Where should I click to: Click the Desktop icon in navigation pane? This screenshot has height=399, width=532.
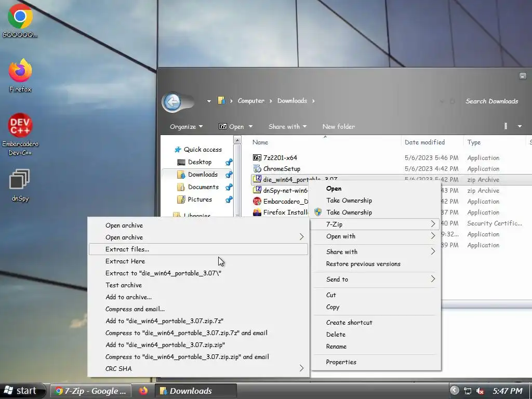pyautogui.click(x=181, y=162)
